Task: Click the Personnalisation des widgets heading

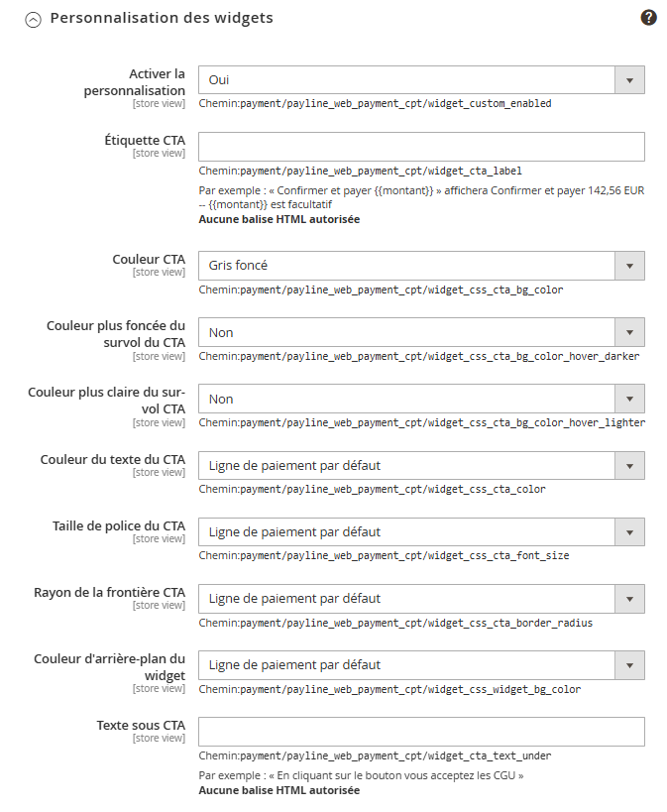Action: [161, 18]
